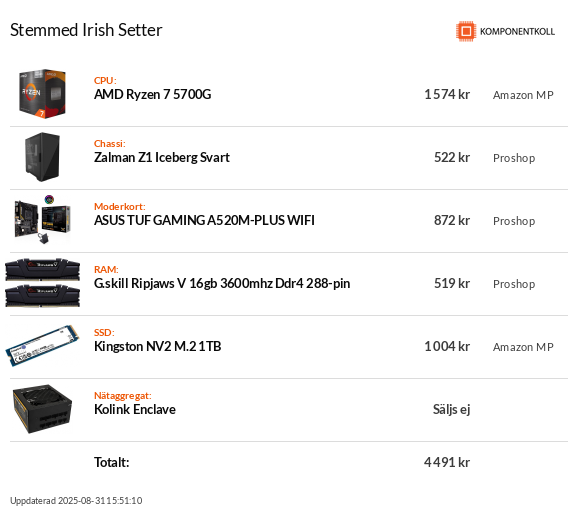
Task: Open the ASUS TUF motherboard image
Action: click(42, 220)
